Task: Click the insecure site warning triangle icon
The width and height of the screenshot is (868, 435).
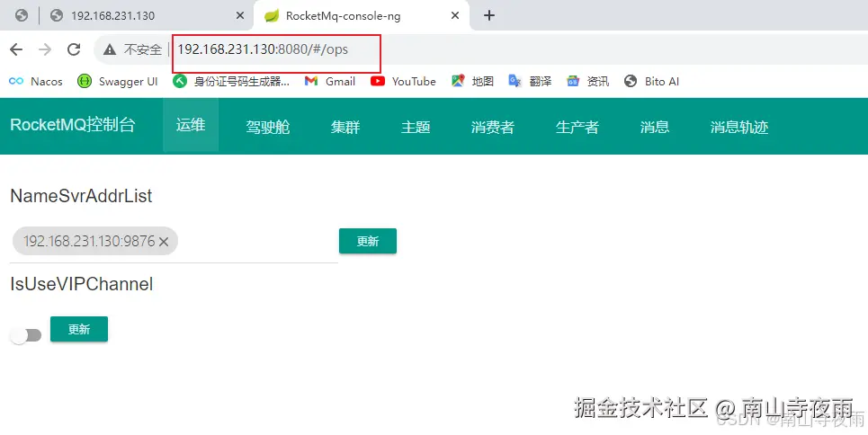Action: tap(110, 49)
